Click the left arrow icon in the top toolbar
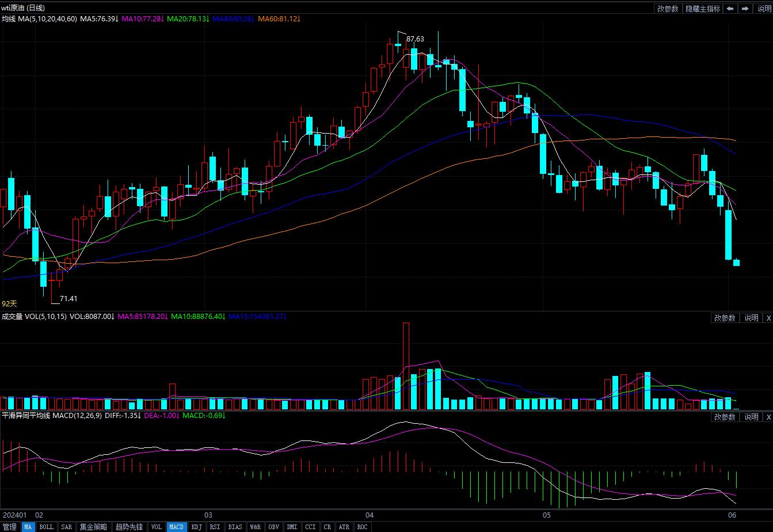The width and height of the screenshot is (773, 532). [730, 9]
